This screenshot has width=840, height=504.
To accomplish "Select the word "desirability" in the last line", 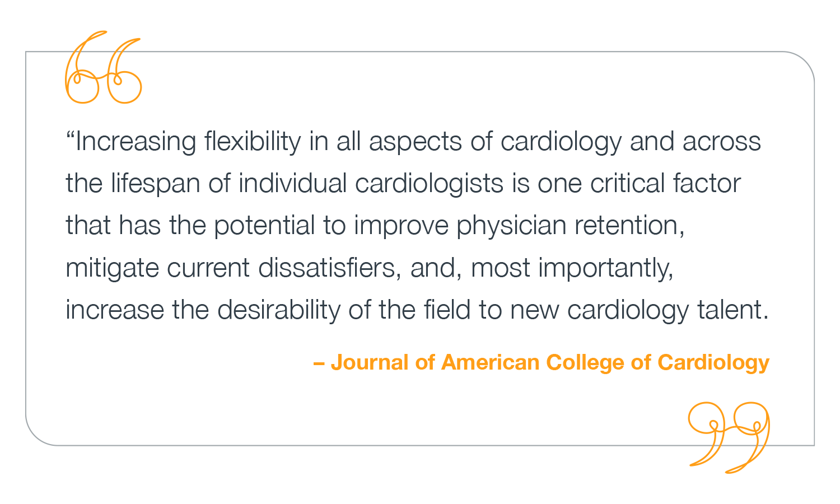I will tap(278, 310).
